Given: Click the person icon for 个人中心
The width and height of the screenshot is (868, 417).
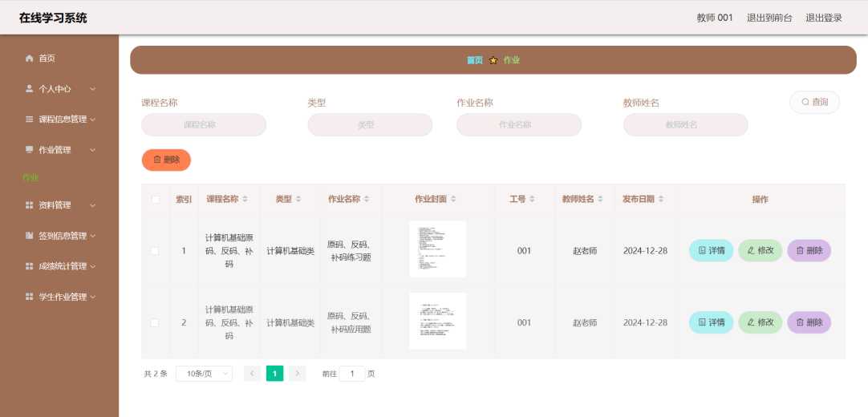Looking at the screenshot, I should pos(30,89).
